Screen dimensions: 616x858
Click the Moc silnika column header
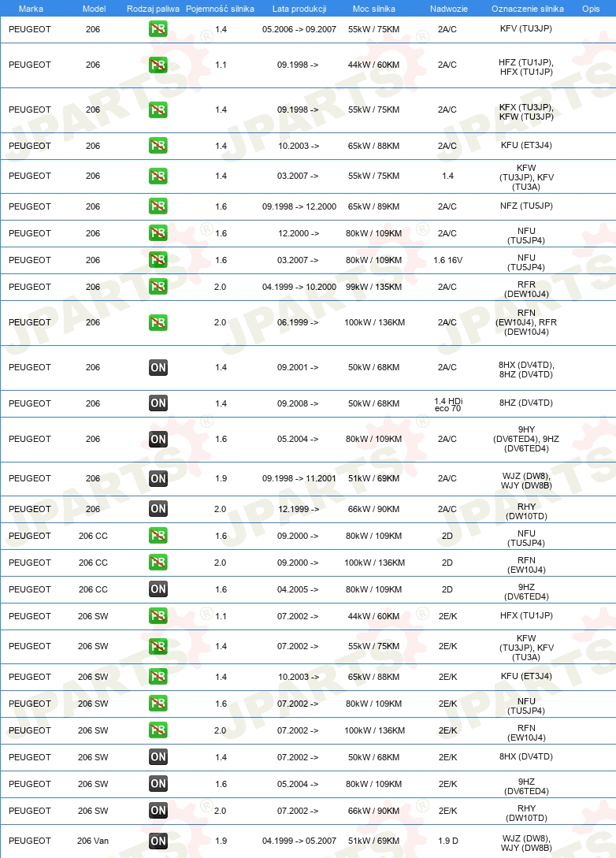(x=374, y=9)
